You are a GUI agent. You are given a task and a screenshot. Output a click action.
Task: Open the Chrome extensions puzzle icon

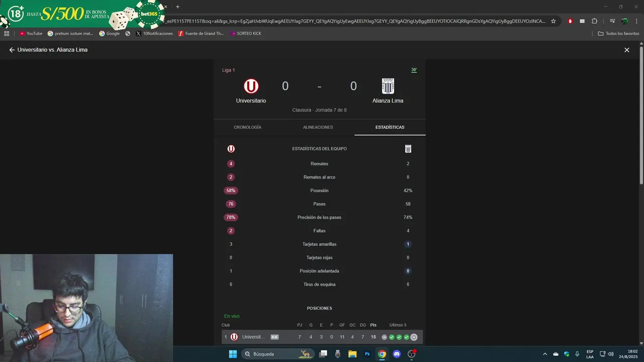[595, 21]
